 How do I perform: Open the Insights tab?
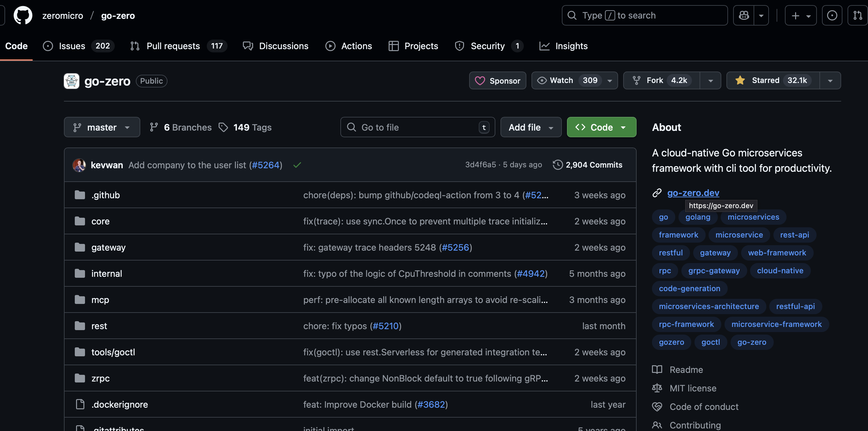(x=571, y=46)
